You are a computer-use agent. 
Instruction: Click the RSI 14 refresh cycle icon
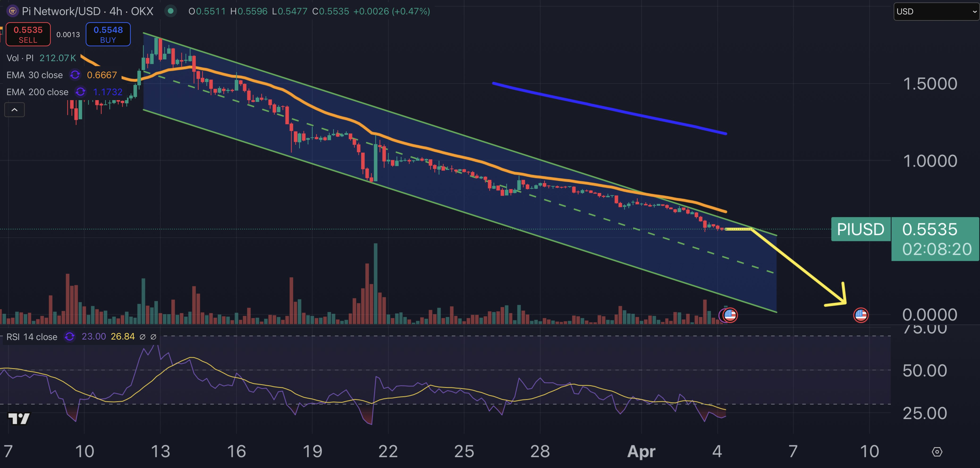(x=70, y=337)
